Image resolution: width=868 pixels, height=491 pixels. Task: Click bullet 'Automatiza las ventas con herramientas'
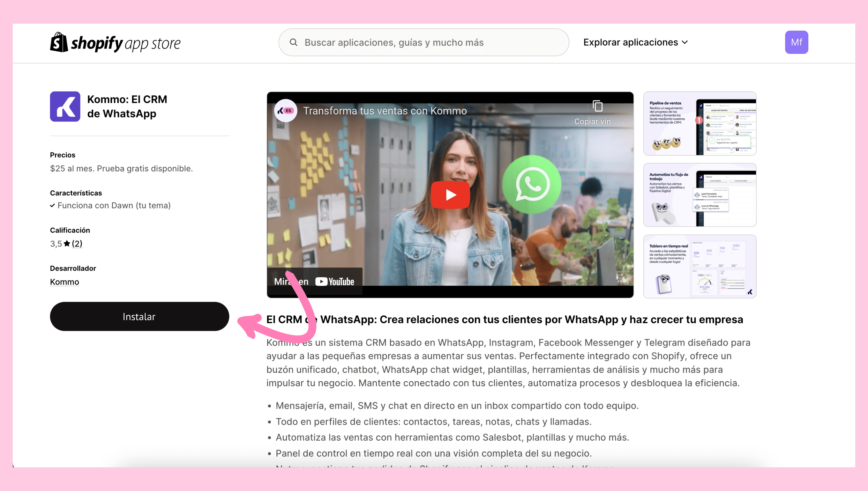click(x=452, y=437)
